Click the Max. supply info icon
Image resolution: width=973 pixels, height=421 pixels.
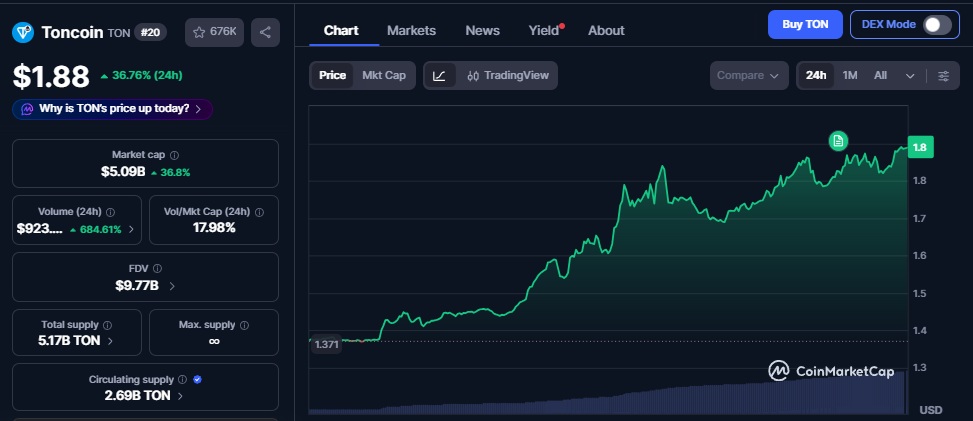(244, 325)
